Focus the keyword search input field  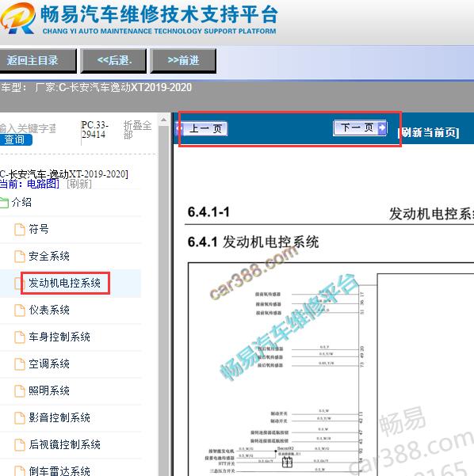point(28,128)
